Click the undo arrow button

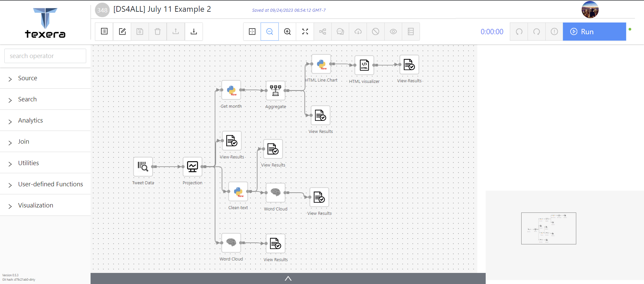(519, 32)
